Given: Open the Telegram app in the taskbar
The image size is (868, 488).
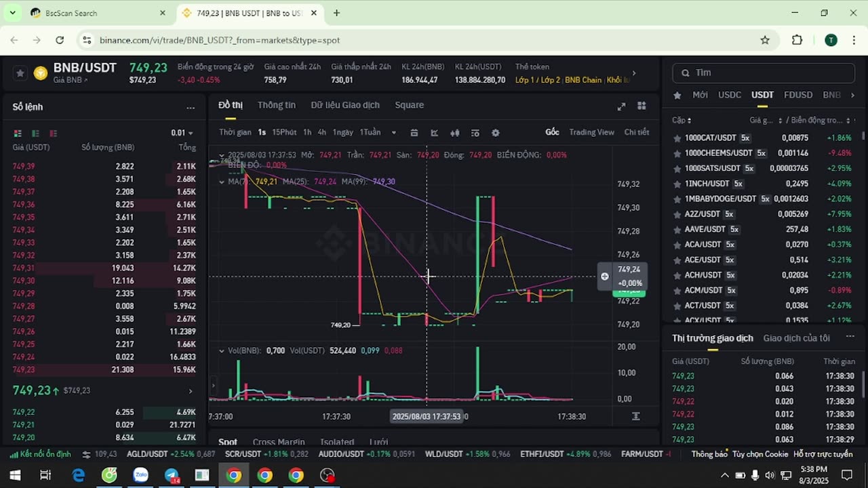Looking at the screenshot, I should point(172,476).
